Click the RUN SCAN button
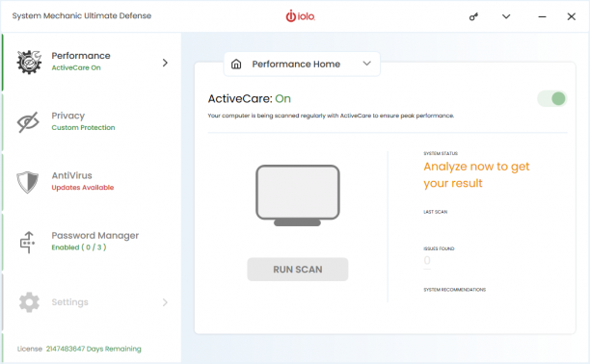Screen dimensions: 590x364 pos(298,270)
